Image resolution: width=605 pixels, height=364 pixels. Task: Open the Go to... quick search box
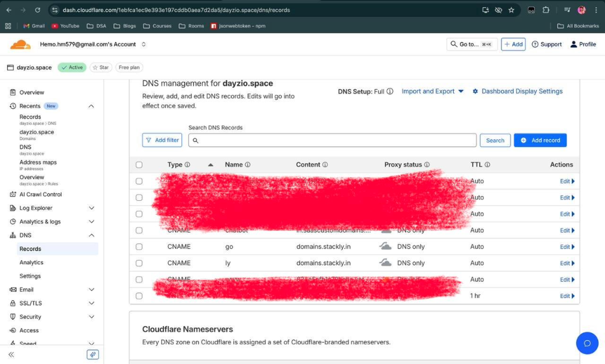(x=472, y=44)
